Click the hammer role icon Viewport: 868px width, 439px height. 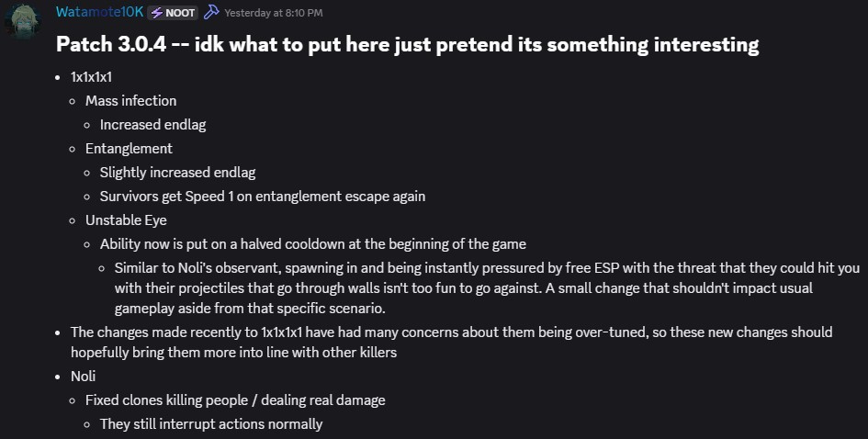tap(211, 12)
